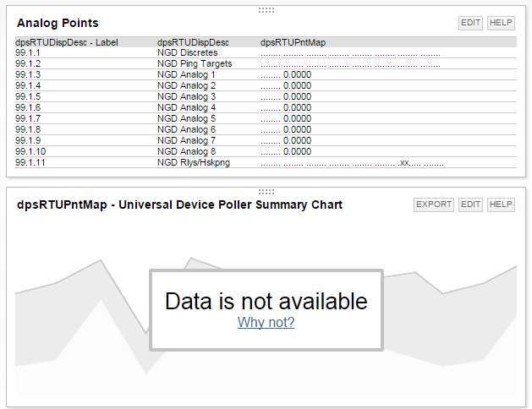532x409 pixels.
Task: Select the dpsRTUPntMap column header
Action: pos(293,42)
